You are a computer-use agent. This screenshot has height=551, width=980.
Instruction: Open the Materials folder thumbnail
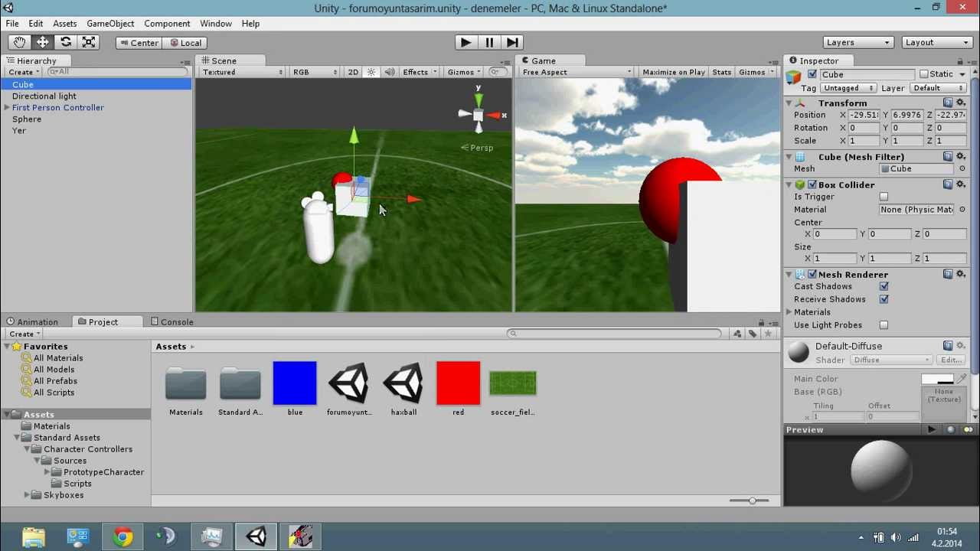[186, 384]
